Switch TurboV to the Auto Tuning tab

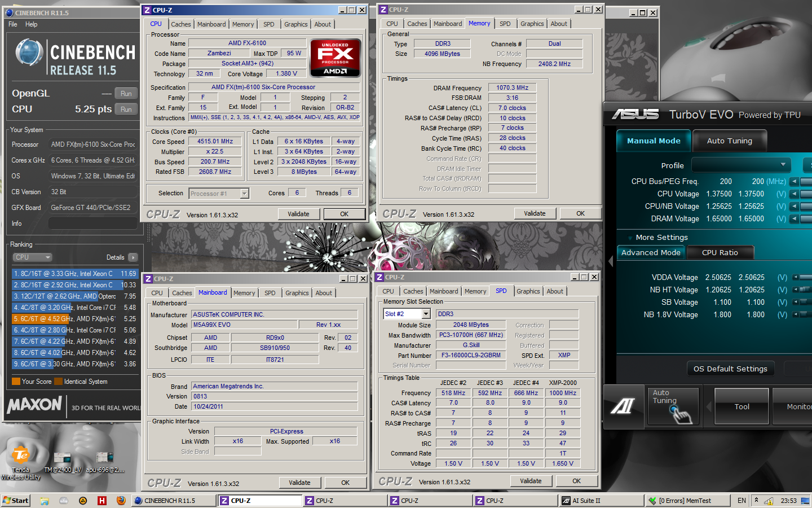tap(730, 141)
